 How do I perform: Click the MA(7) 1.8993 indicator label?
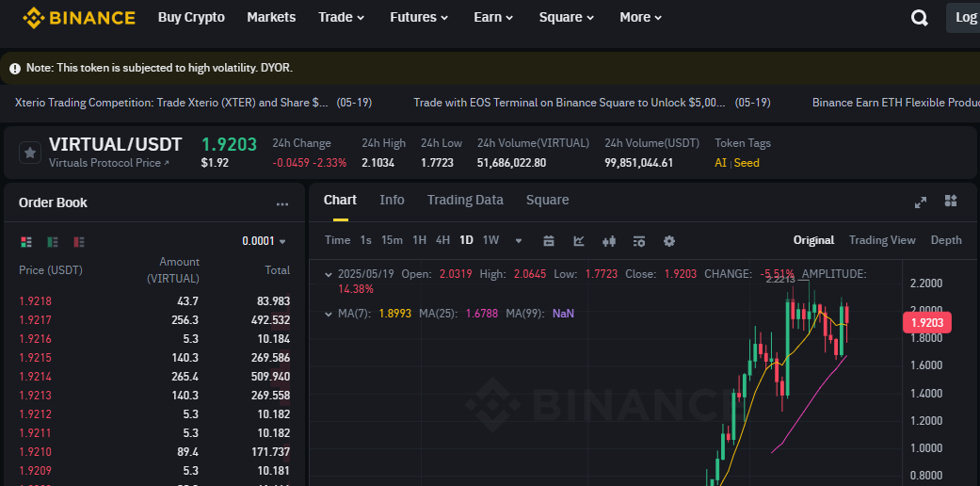(x=375, y=314)
